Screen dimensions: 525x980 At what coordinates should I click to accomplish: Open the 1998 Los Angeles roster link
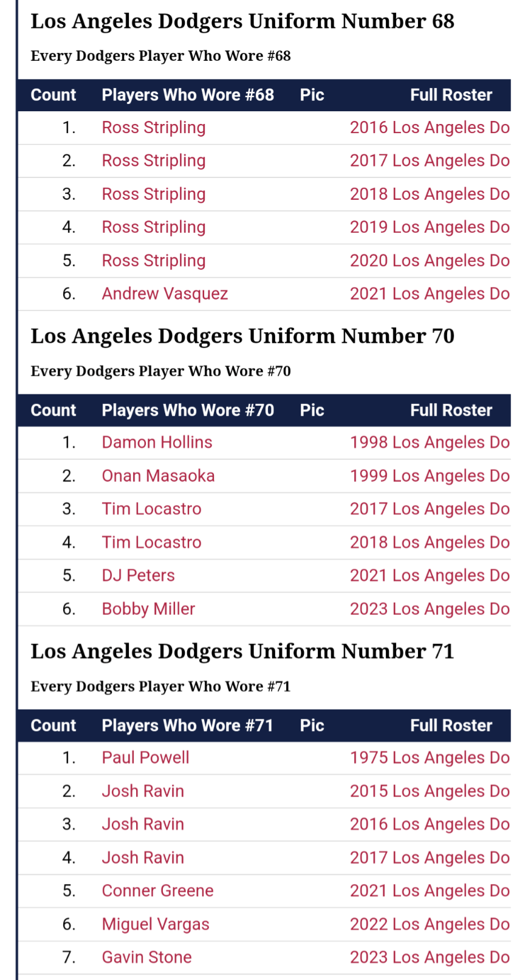pyautogui.click(x=430, y=442)
